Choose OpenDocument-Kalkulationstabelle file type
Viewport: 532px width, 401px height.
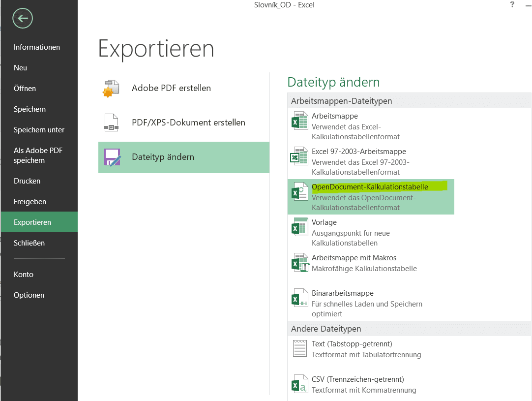(371, 197)
